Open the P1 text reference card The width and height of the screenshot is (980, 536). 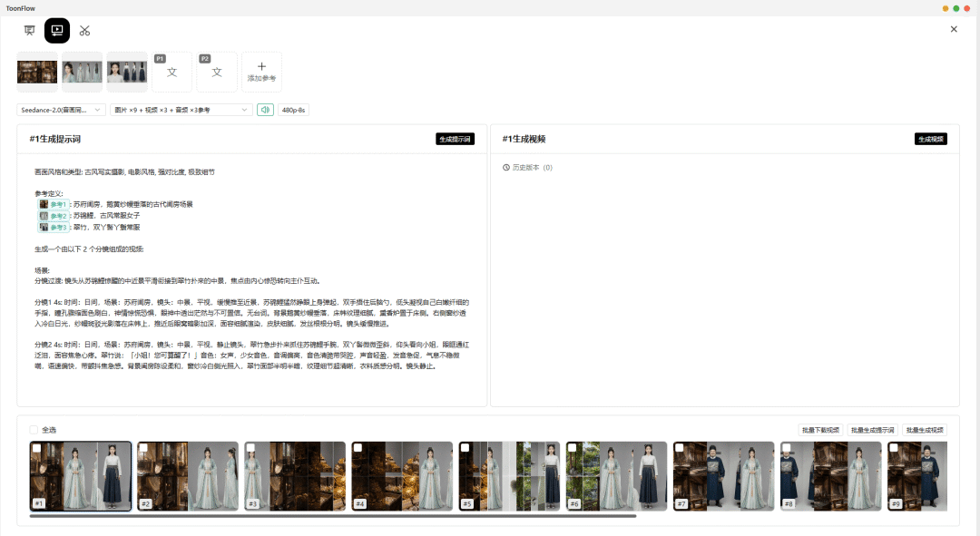click(171, 72)
